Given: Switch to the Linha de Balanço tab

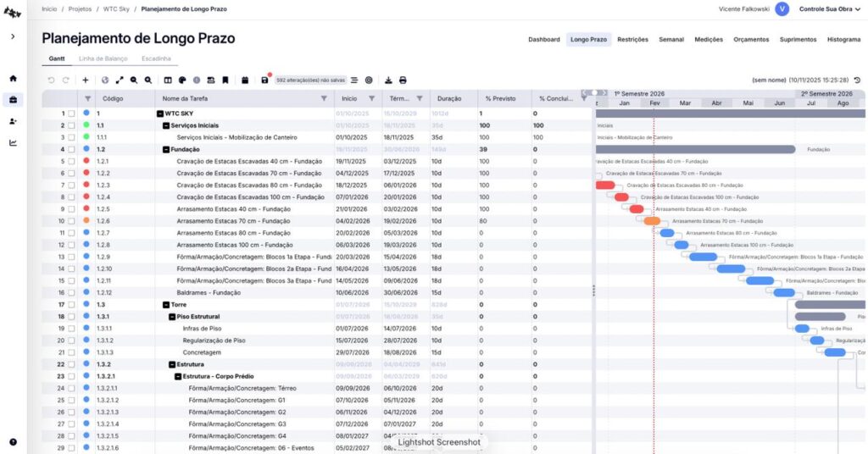Looking at the screenshot, I should click(103, 58).
